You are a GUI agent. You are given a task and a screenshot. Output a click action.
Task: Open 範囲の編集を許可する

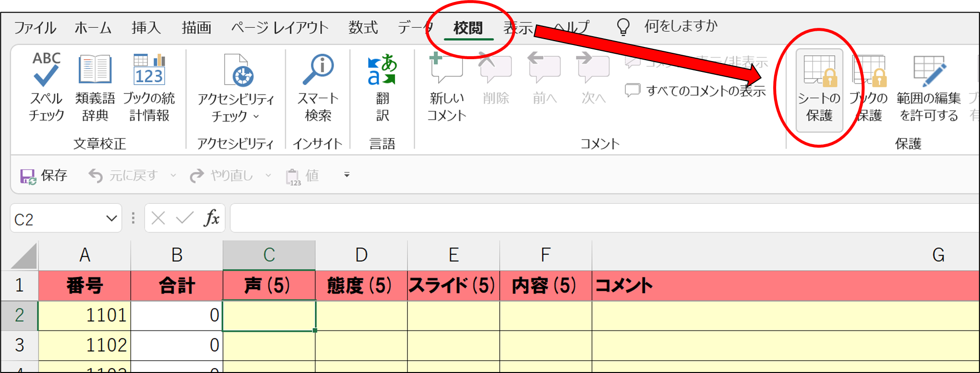tap(929, 88)
